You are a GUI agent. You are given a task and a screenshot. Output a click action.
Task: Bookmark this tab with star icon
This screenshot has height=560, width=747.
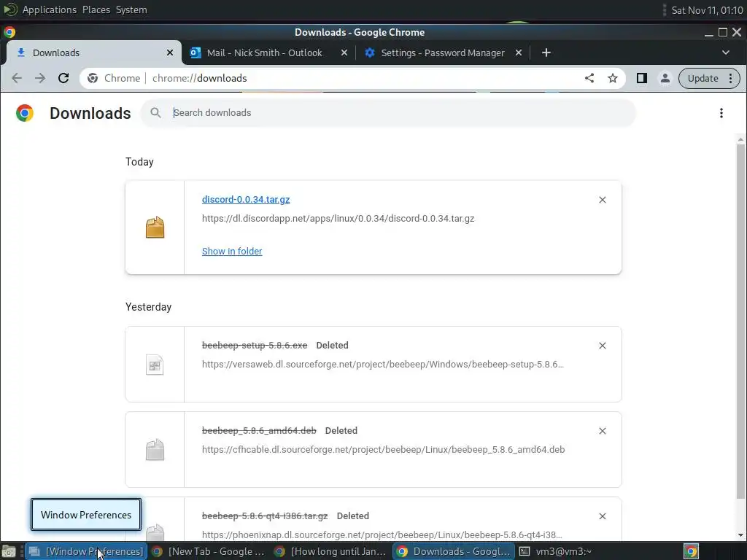click(x=613, y=78)
